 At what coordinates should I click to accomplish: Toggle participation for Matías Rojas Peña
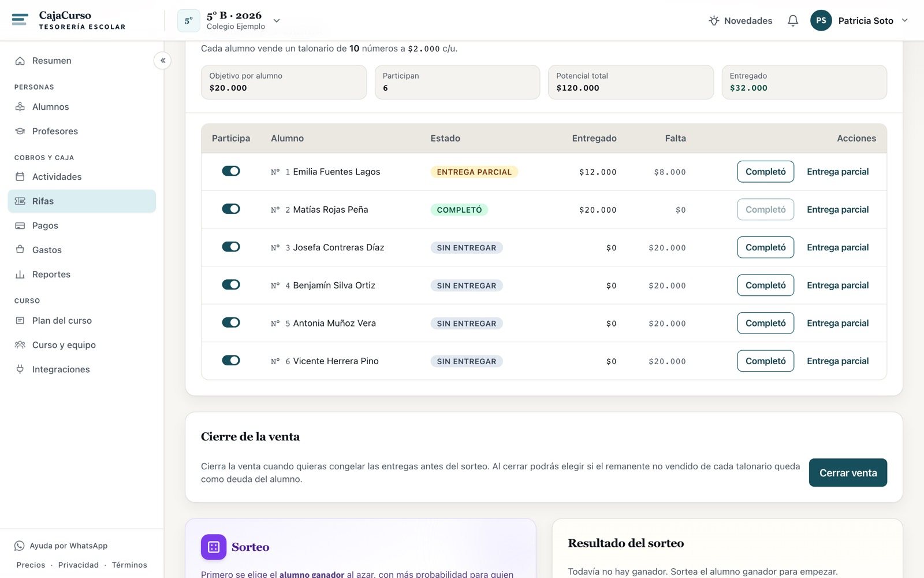pos(231,209)
